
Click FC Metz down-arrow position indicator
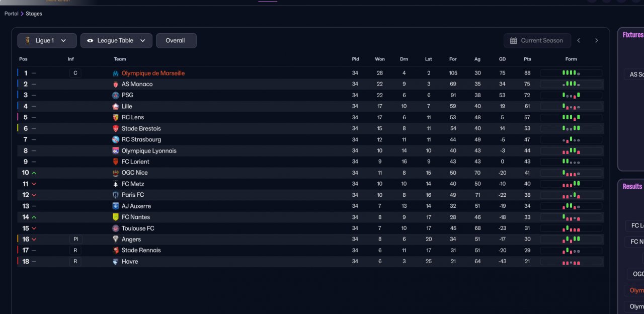tap(34, 184)
